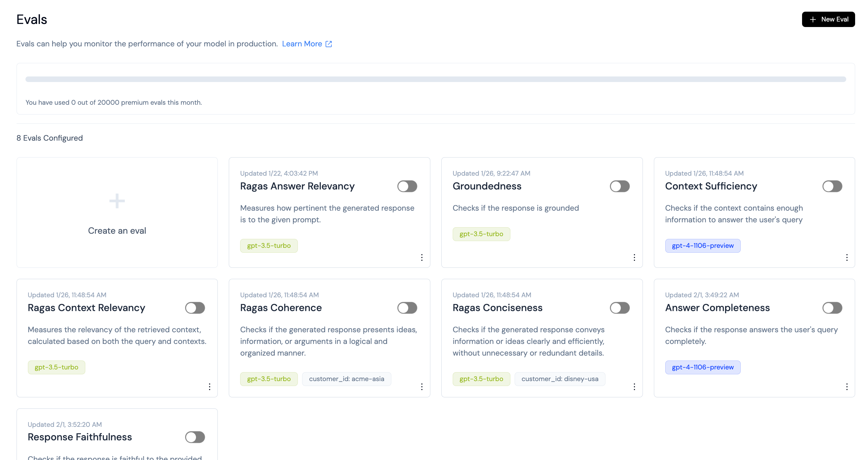Click the New Eval button
868x460 pixels.
point(828,19)
